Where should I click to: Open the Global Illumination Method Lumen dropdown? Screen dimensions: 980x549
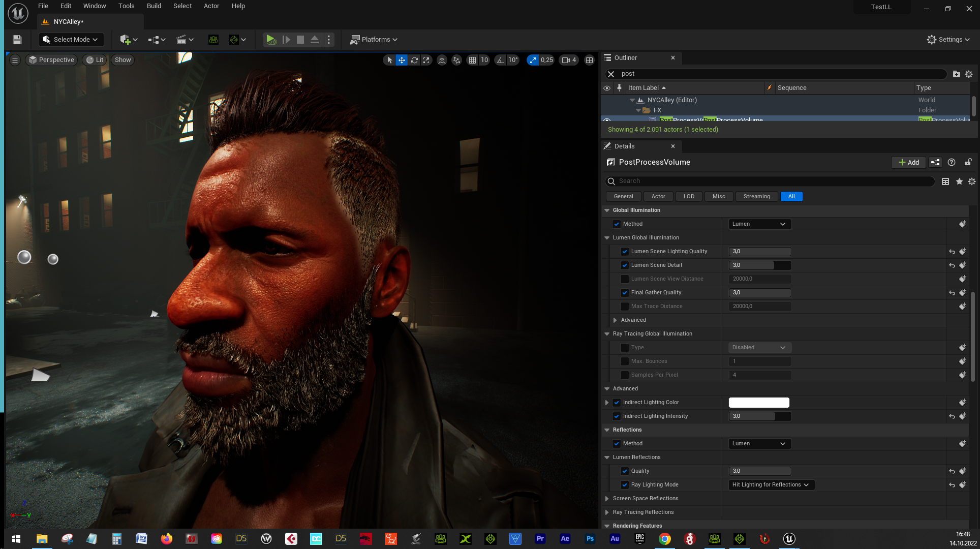click(x=759, y=224)
